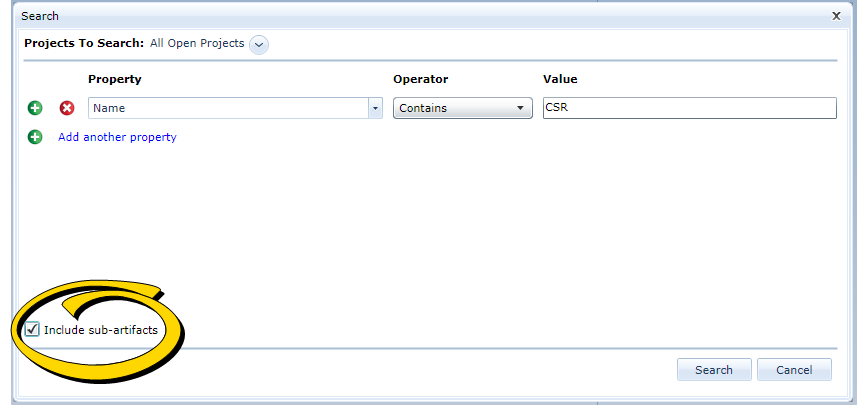Click the Search dialog title bar

pyautogui.click(x=400, y=16)
